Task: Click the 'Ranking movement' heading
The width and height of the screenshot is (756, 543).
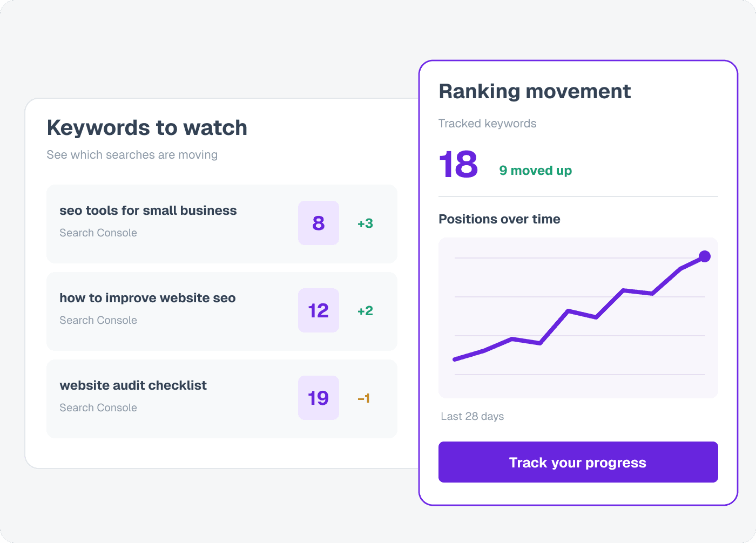Action: click(x=535, y=91)
